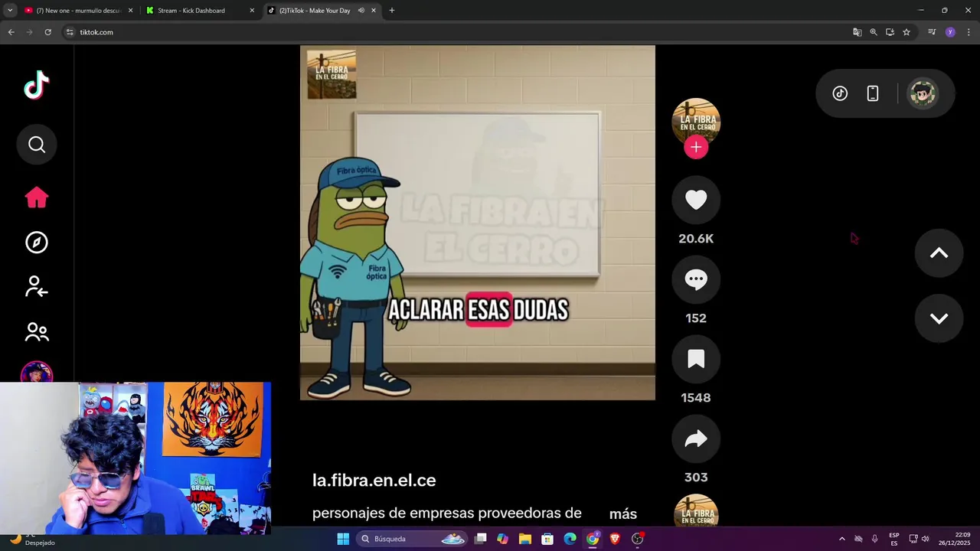Open the volume tray icon

click(925, 539)
